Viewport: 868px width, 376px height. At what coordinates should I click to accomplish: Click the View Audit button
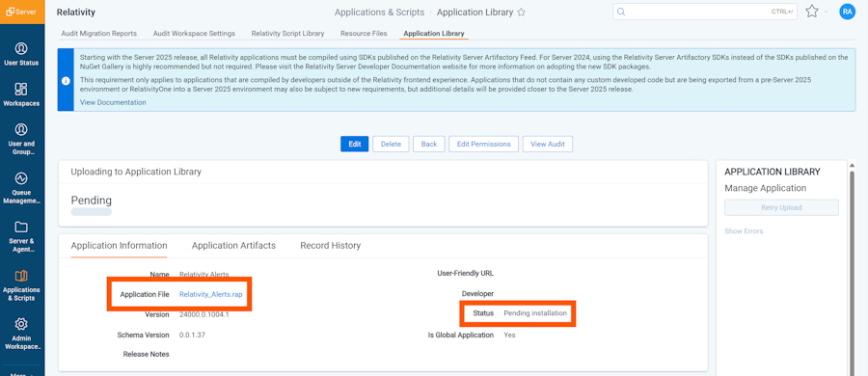pos(548,144)
